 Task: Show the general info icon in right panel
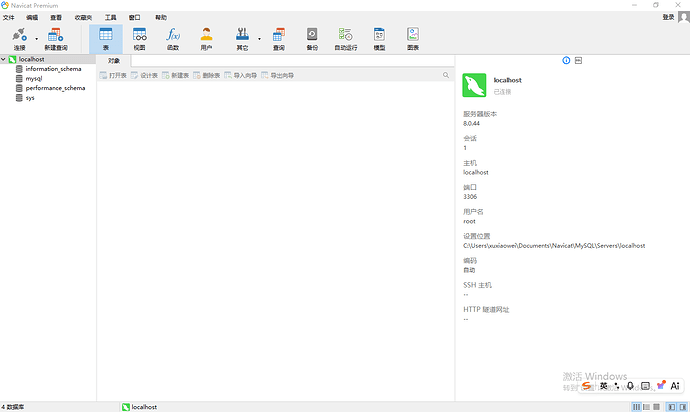pos(566,60)
